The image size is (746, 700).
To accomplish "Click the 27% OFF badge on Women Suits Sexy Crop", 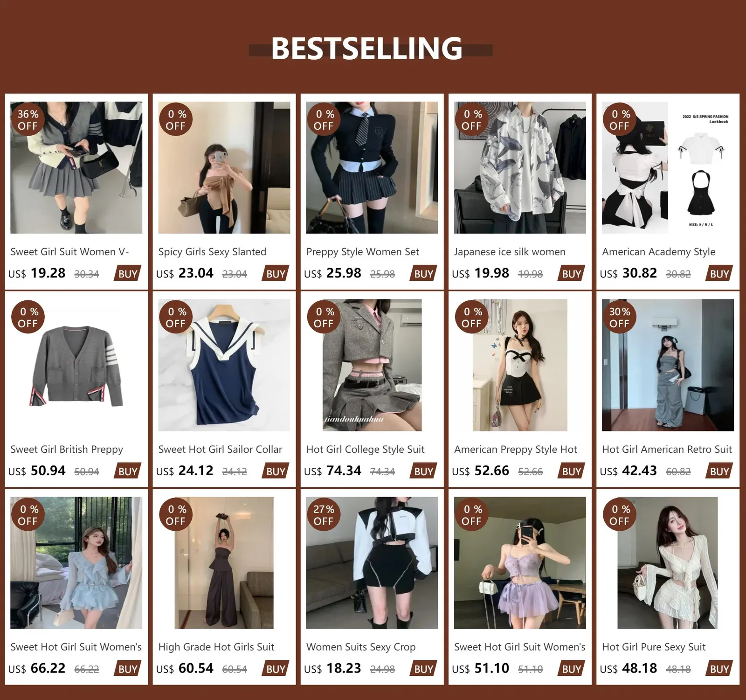I will coord(324,515).
